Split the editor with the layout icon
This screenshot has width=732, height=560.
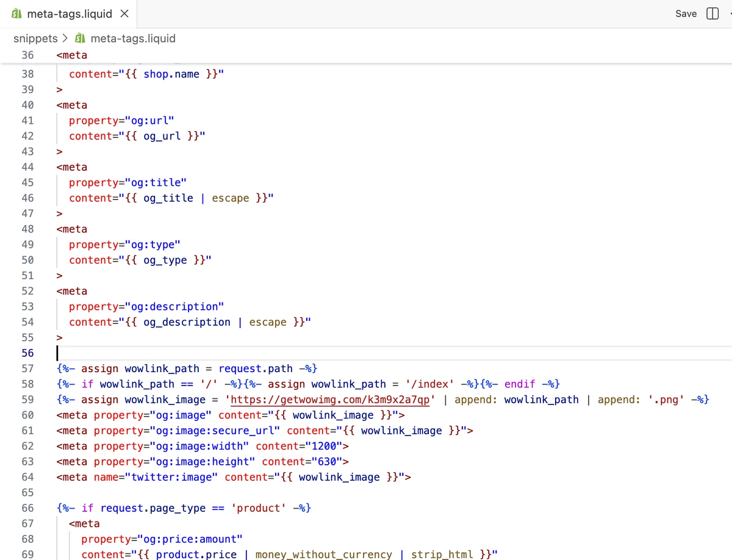coord(712,13)
